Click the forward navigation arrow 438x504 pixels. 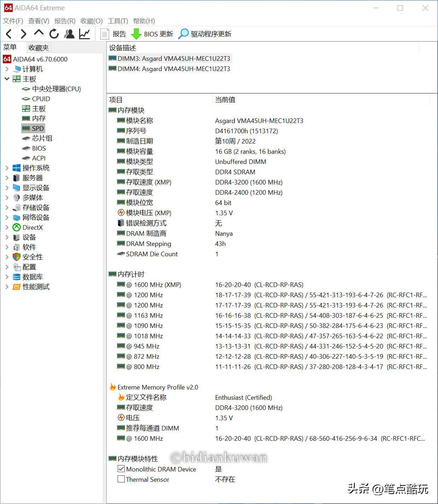tap(23, 34)
